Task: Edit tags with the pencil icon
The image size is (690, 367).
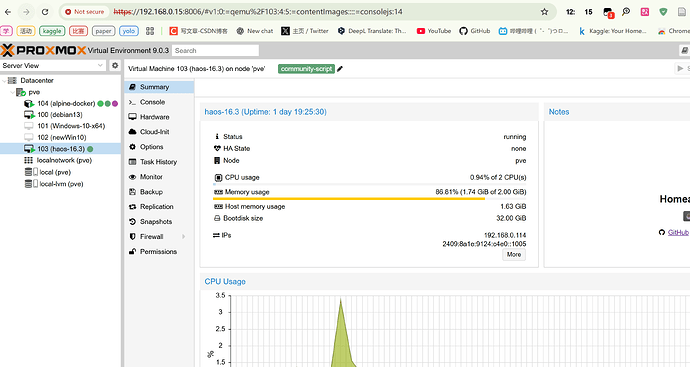Action: pyautogui.click(x=340, y=69)
